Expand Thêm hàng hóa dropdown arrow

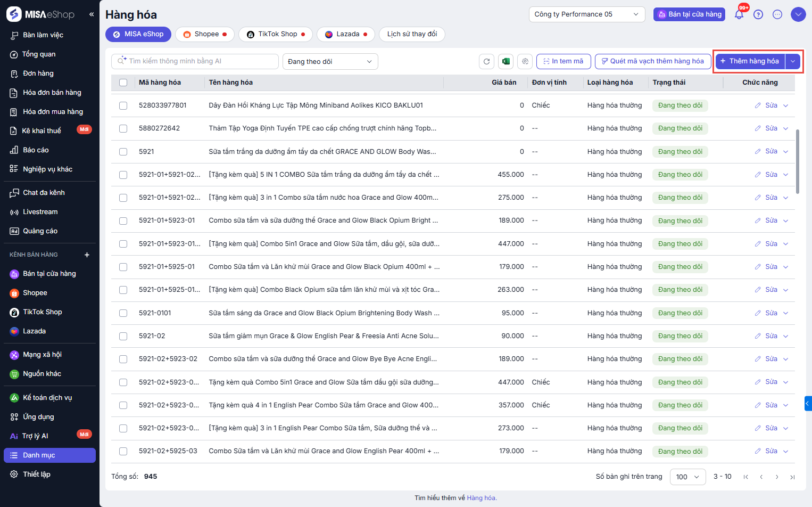click(793, 61)
